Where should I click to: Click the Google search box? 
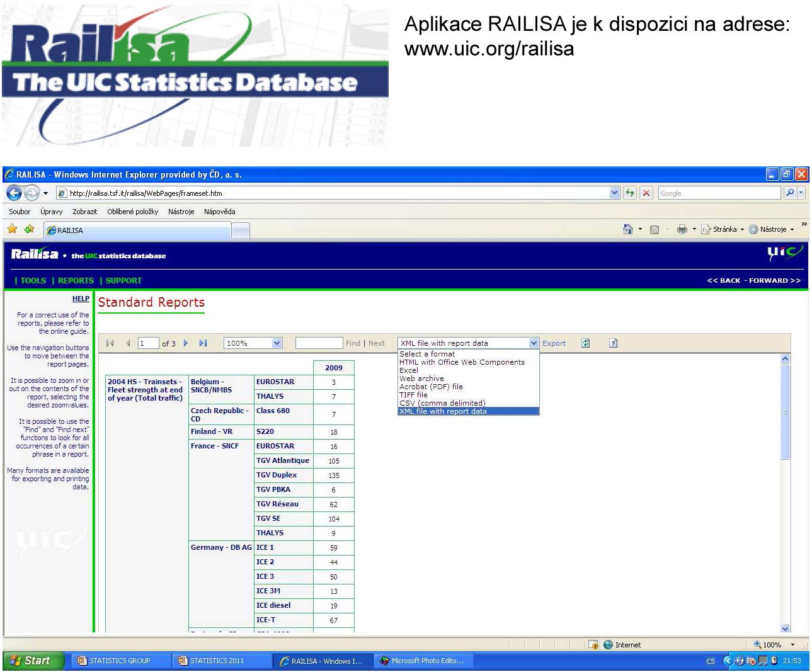click(x=719, y=193)
